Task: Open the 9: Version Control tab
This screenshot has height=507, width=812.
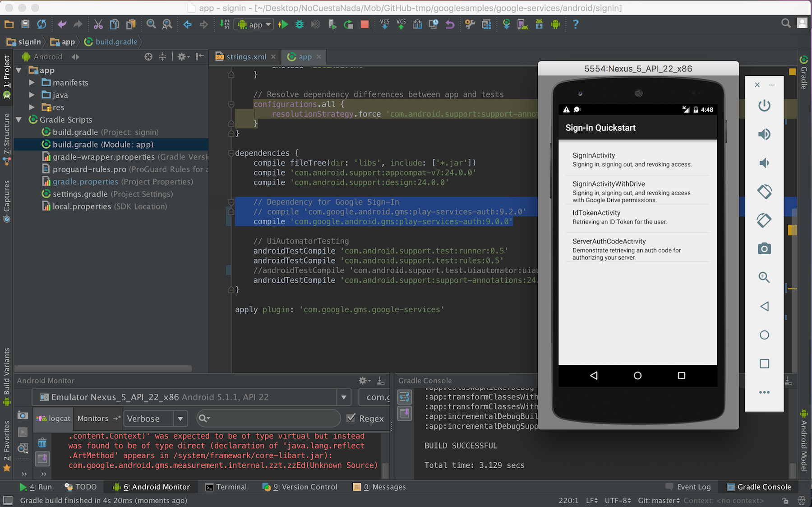Action: (300, 487)
